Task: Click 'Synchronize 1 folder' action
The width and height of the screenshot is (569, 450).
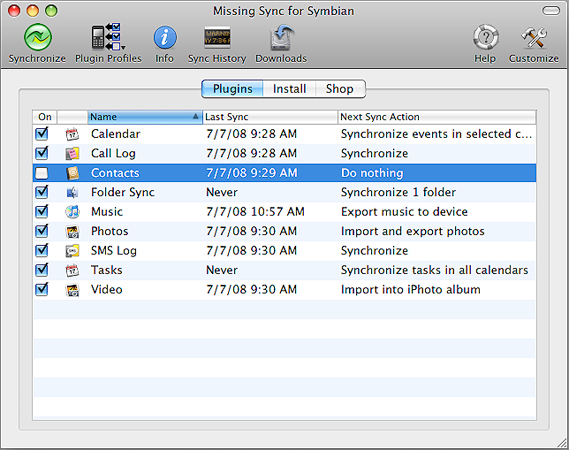Action: [398, 192]
